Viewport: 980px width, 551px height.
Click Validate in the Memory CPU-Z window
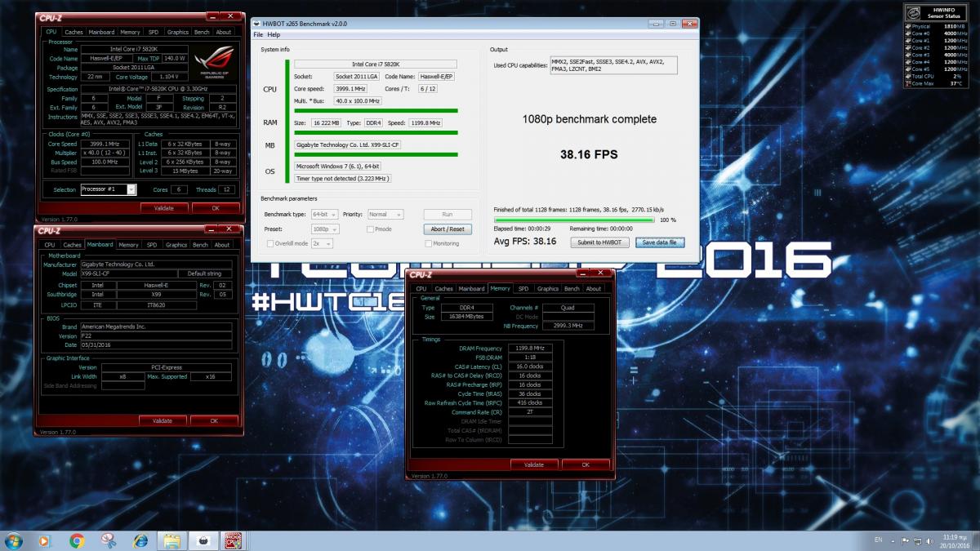(534, 464)
